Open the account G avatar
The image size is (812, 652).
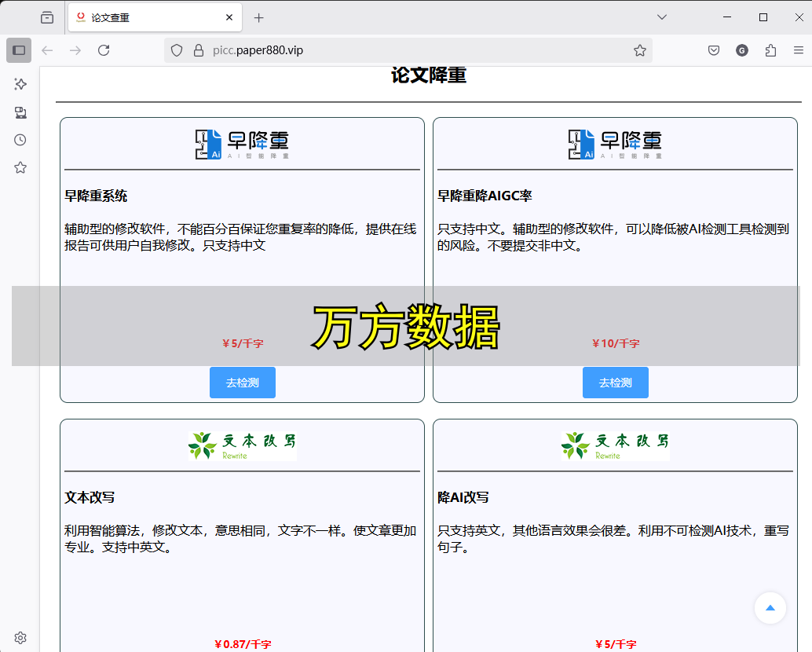pos(742,50)
